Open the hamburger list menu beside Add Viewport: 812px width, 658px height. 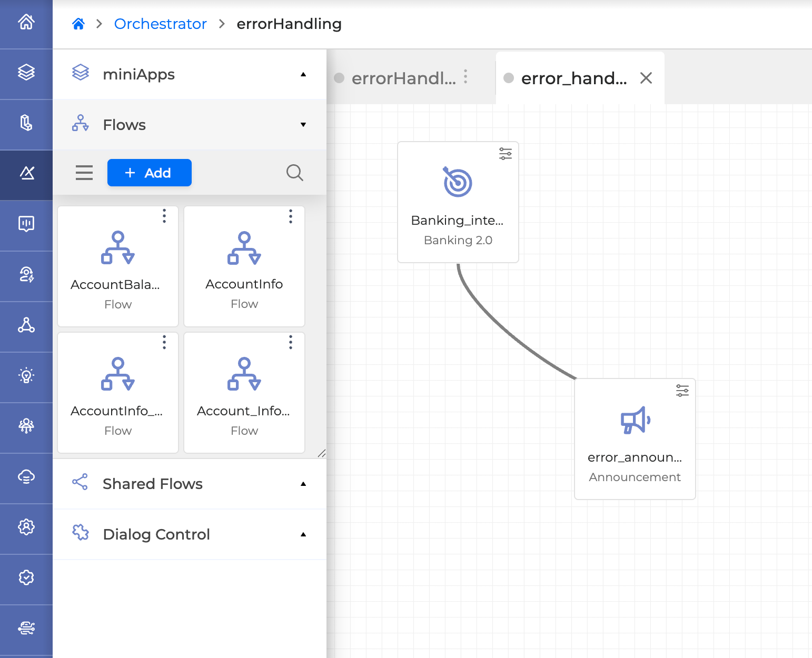[84, 173]
